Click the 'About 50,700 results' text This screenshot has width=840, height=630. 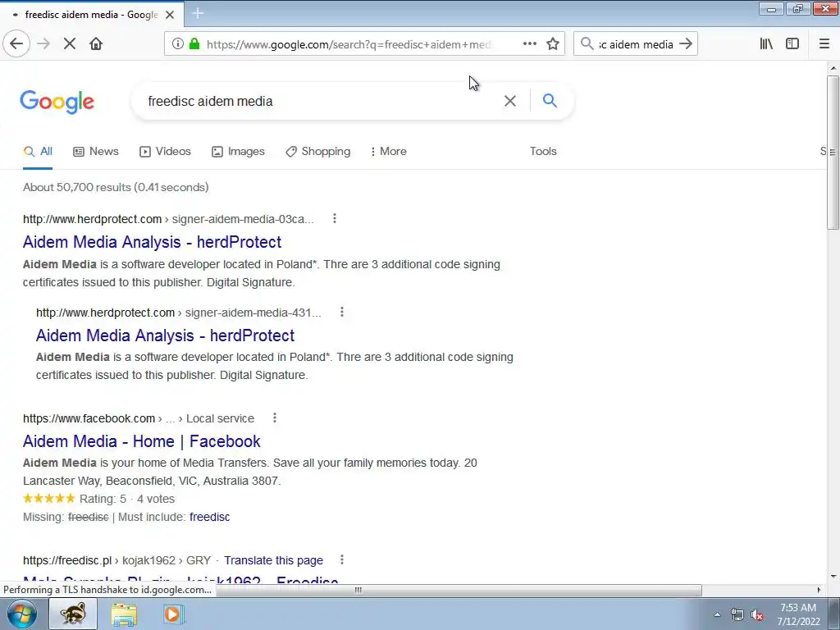tap(116, 187)
